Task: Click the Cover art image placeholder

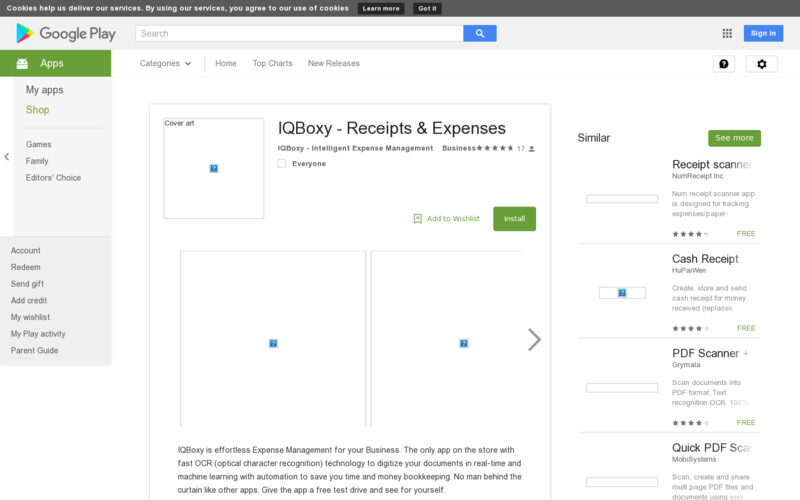Action: click(x=214, y=168)
